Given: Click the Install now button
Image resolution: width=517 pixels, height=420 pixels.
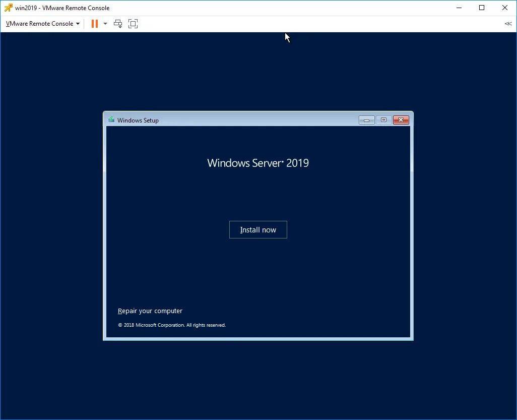Looking at the screenshot, I should coord(258,229).
